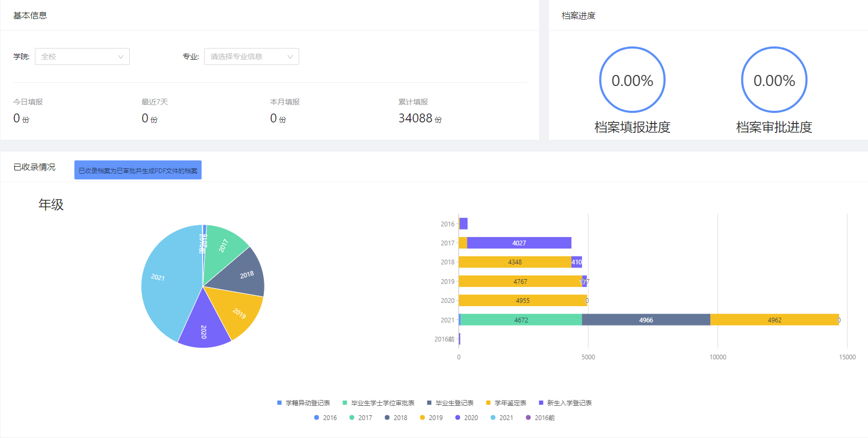This screenshot has width=868, height=438.
Task: Click the 年级 chart title
Action: (x=51, y=204)
